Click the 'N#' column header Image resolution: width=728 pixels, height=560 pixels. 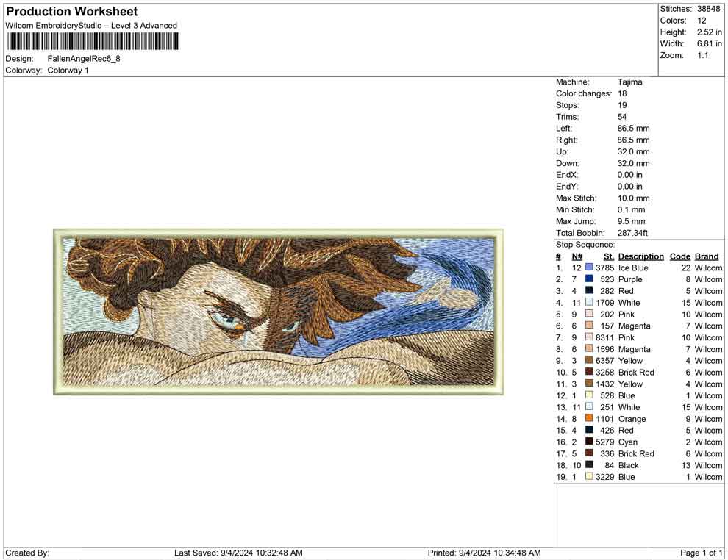point(577,256)
